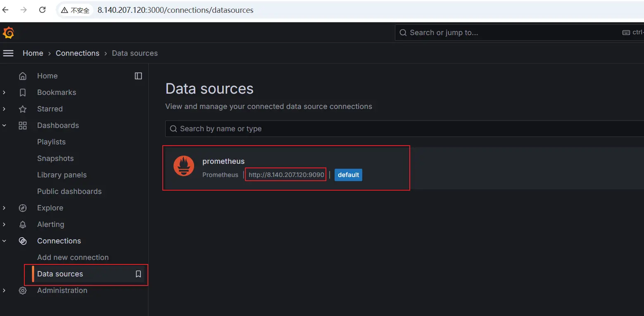Click the insecure site warning badge
644x316 pixels.
pyautogui.click(x=75, y=10)
